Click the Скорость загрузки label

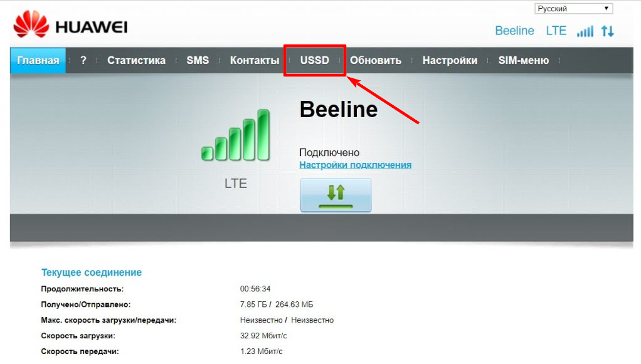(x=78, y=336)
